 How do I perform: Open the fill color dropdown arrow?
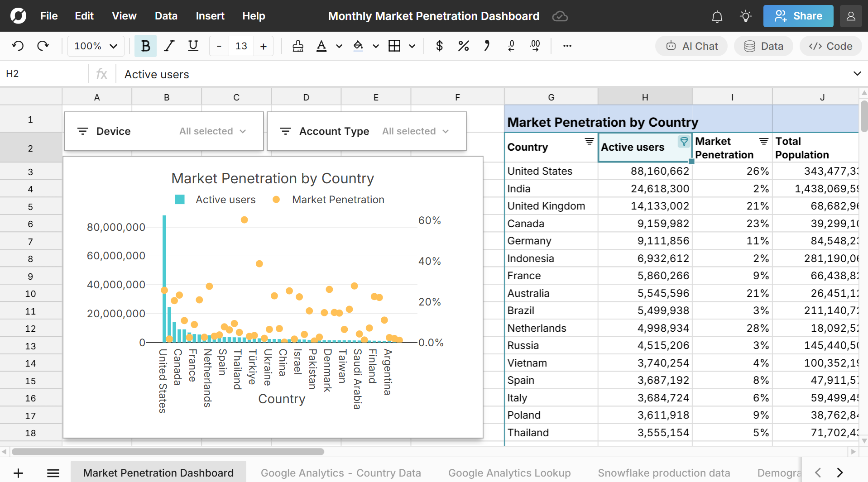pyautogui.click(x=376, y=46)
